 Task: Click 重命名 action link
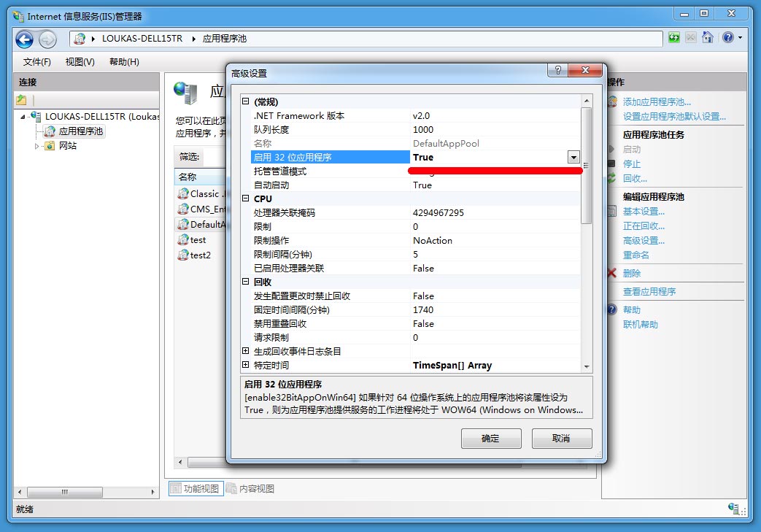636,255
